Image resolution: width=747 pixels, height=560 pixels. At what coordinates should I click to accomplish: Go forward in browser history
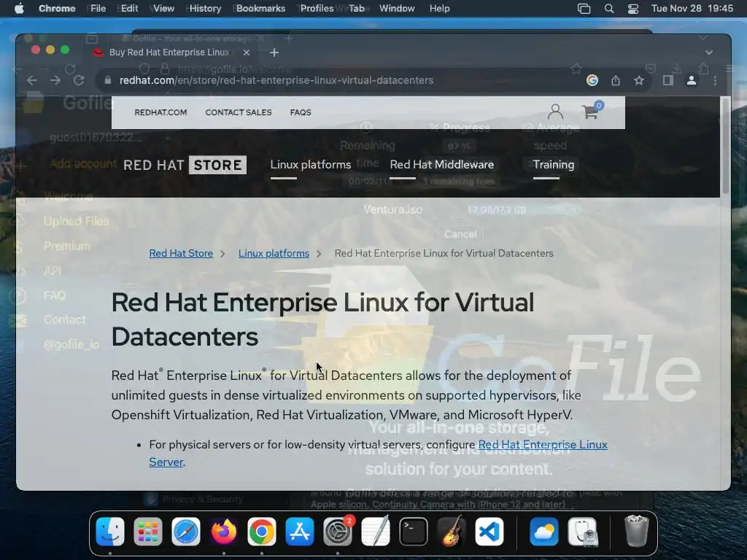[x=55, y=80]
